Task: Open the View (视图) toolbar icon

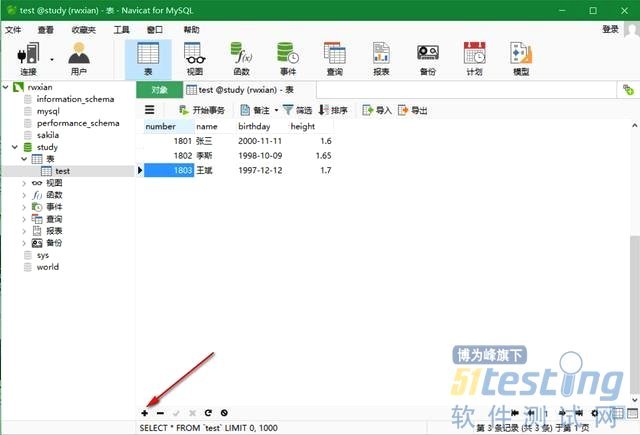Action: tap(195, 58)
